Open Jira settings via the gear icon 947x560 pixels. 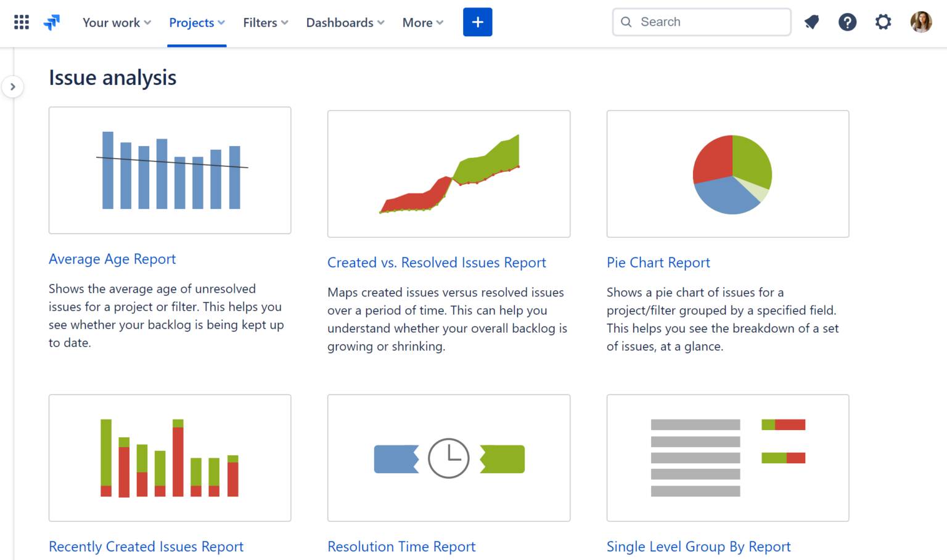(883, 22)
